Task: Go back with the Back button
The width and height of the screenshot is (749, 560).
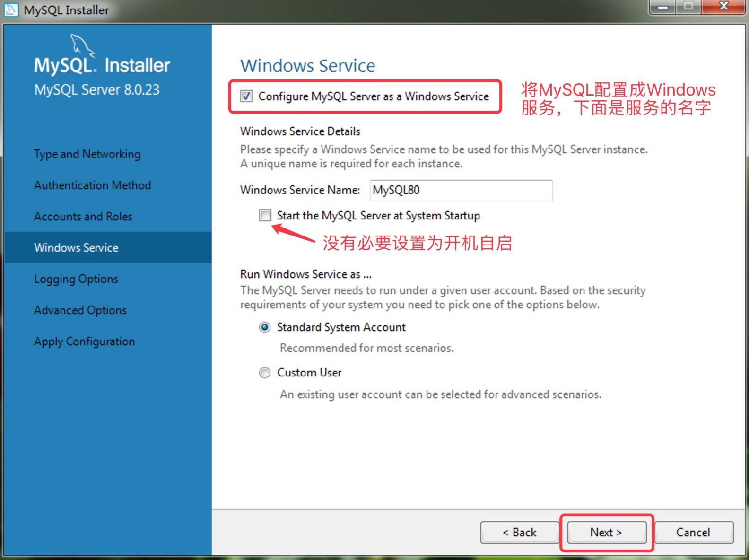Action: point(519,533)
